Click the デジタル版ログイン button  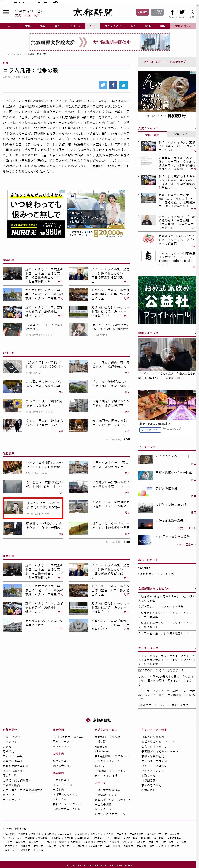click(157, 12)
